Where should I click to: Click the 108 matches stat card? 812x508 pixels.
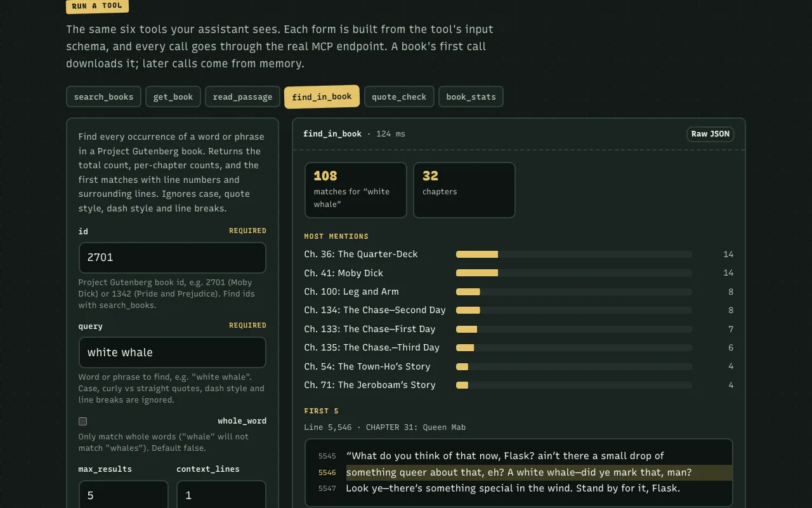356,190
